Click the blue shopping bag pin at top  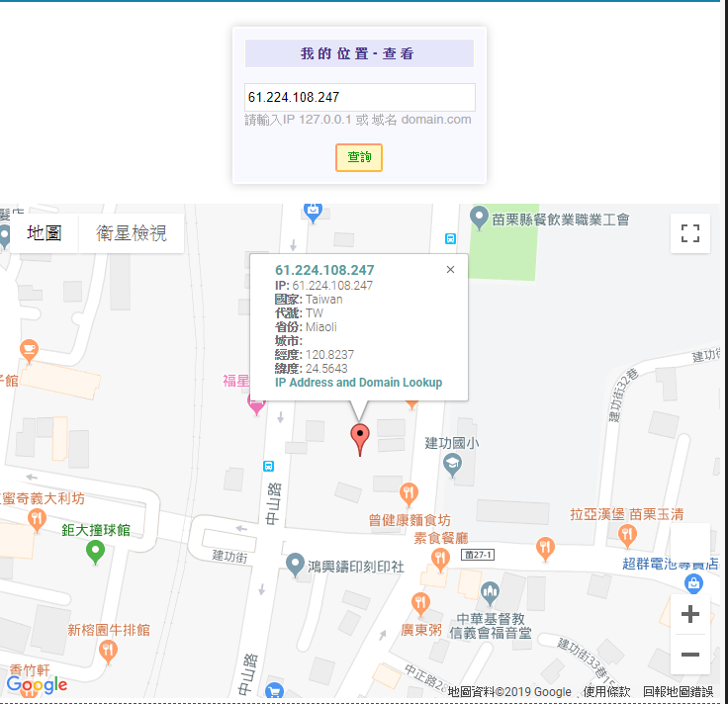click(313, 213)
